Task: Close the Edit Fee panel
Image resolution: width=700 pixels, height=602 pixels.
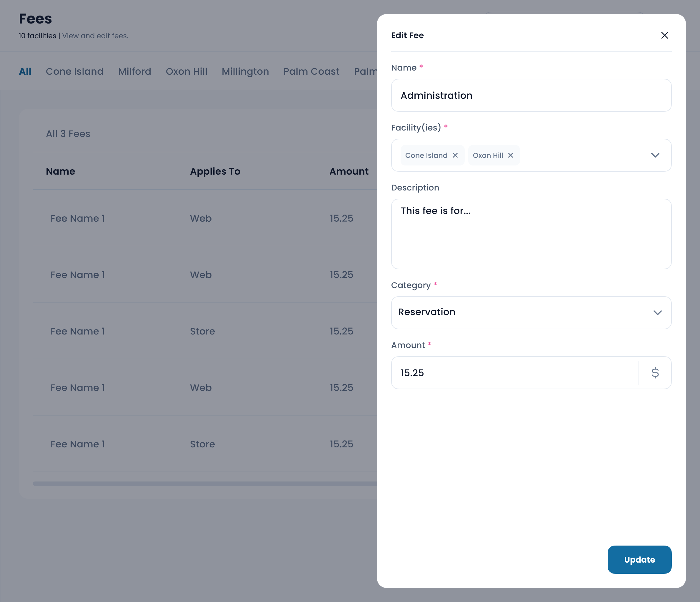Action: [x=664, y=36]
